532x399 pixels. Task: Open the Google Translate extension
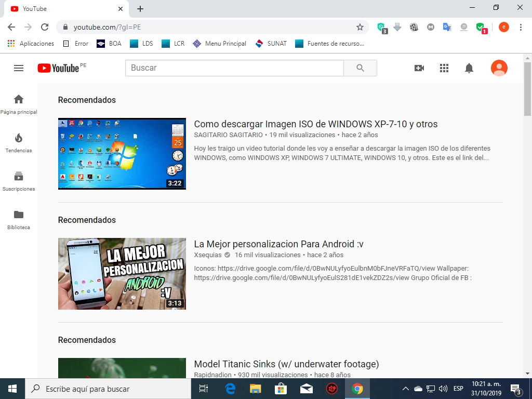pyautogui.click(x=447, y=27)
